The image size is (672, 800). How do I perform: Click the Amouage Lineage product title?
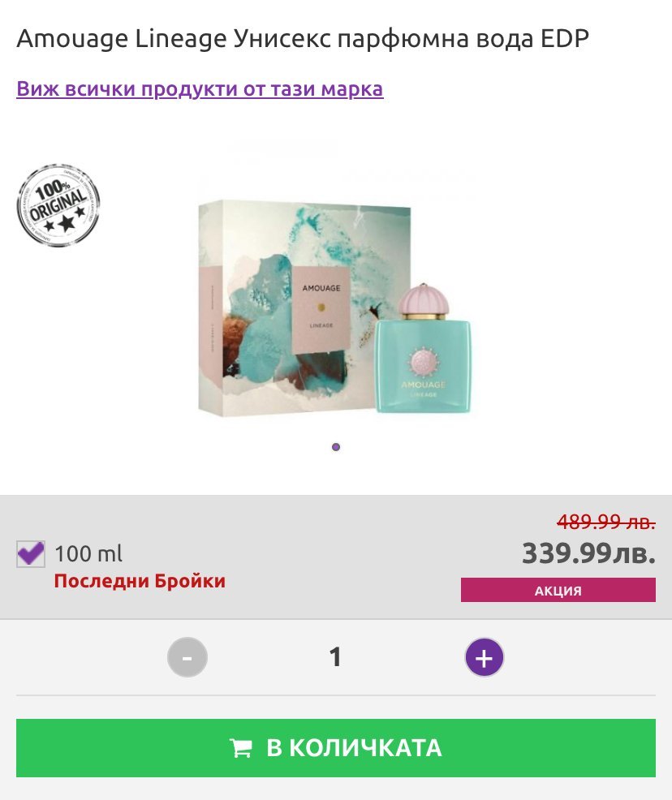click(303, 38)
